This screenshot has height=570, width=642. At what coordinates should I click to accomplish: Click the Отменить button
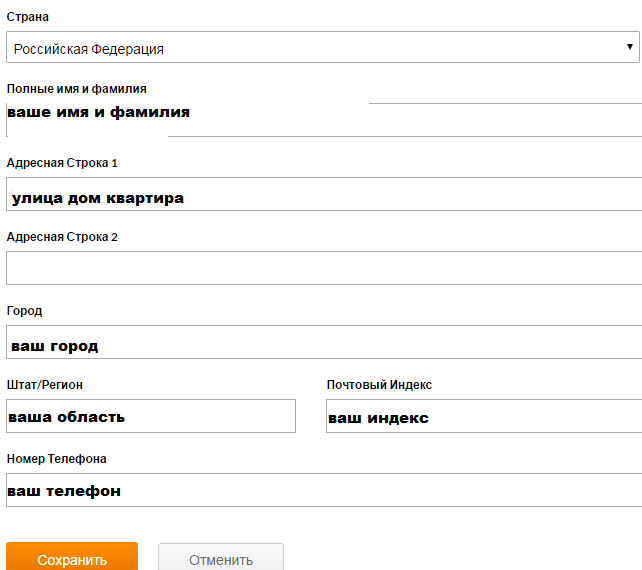pyautogui.click(x=220, y=559)
